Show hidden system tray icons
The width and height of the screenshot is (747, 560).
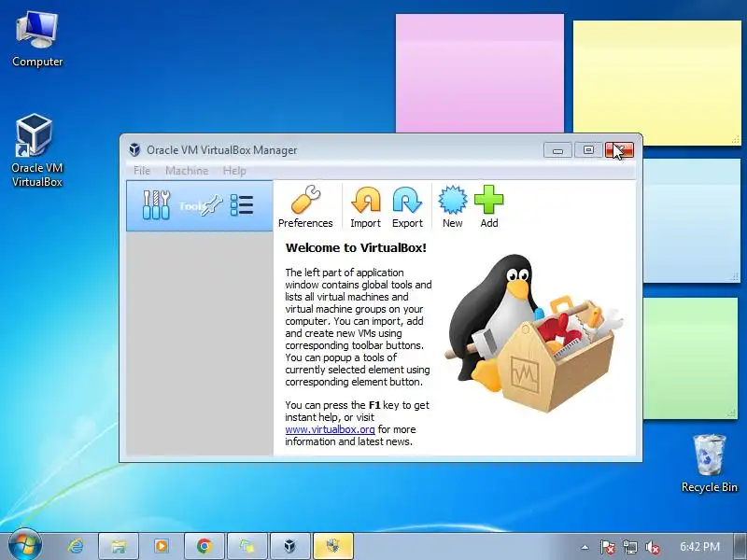(x=585, y=547)
